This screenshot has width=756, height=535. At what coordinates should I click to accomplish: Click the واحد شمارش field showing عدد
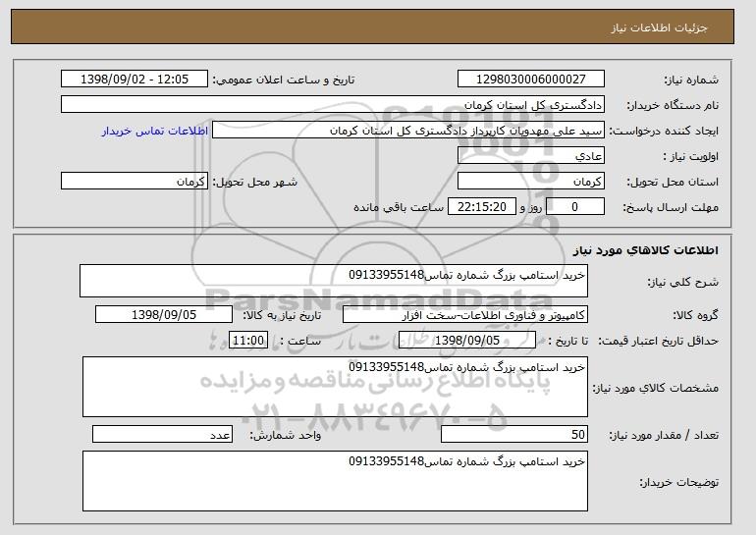[162, 434]
